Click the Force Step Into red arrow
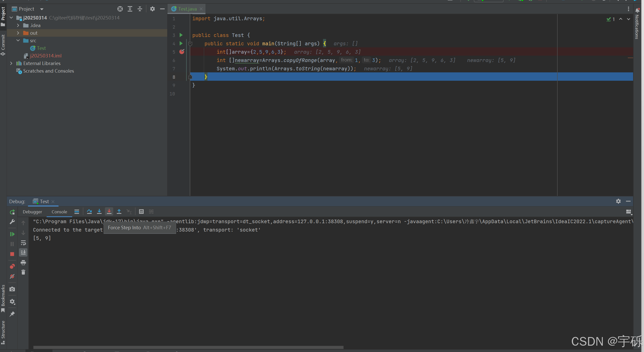Image resolution: width=644 pixels, height=352 pixels. point(109,212)
